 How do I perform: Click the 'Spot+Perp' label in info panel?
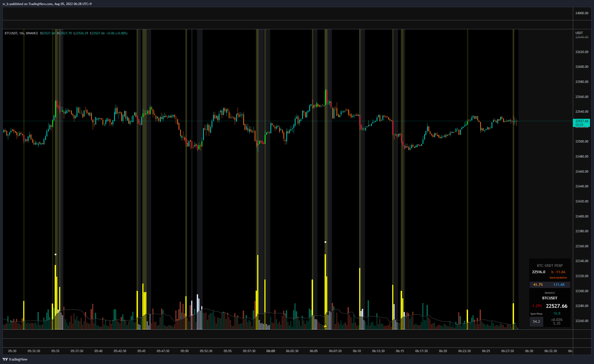coord(536,314)
